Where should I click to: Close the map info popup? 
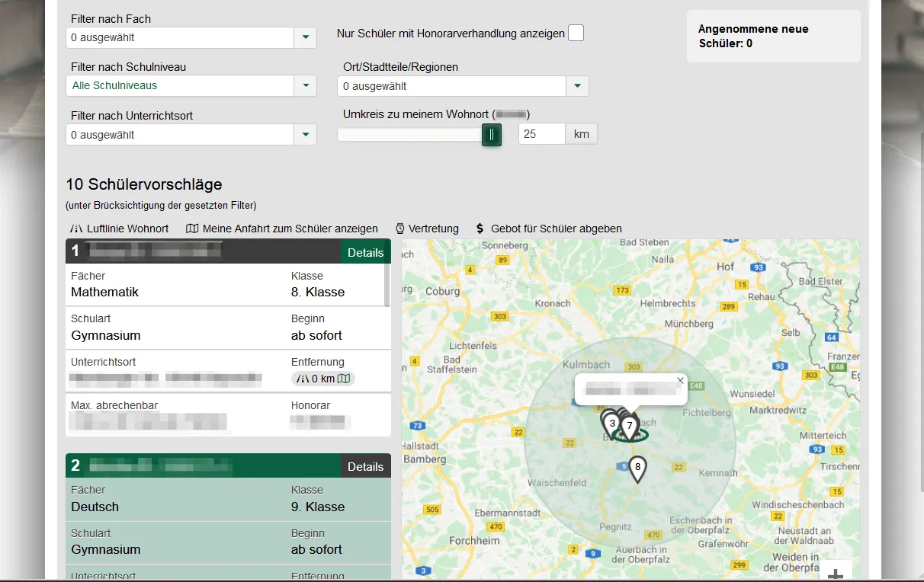(680, 380)
